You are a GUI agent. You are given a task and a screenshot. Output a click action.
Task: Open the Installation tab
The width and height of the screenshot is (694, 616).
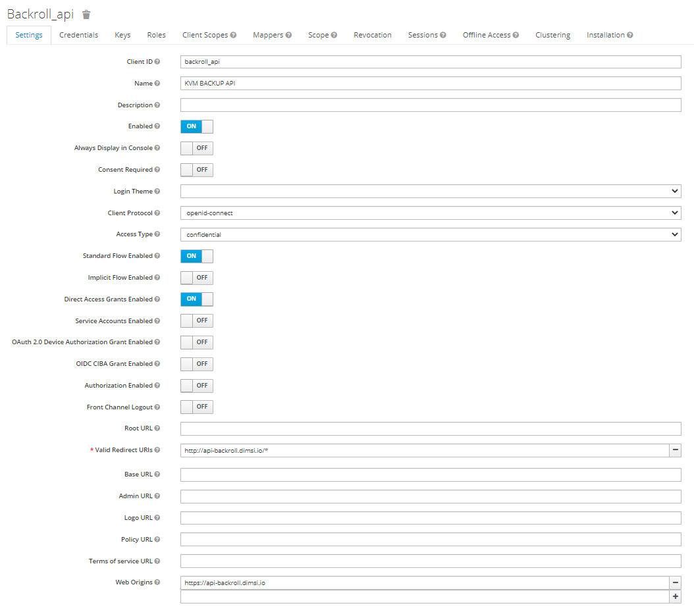[610, 35]
